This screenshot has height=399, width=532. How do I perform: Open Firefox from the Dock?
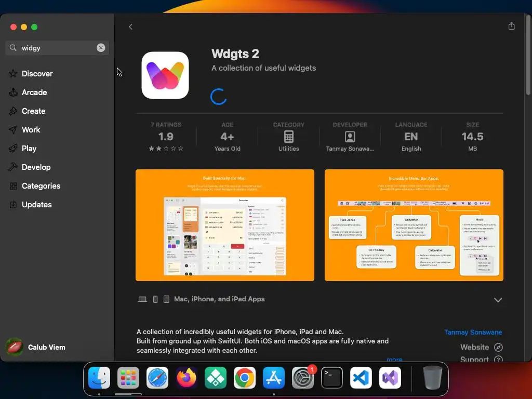pyautogui.click(x=187, y=378)
